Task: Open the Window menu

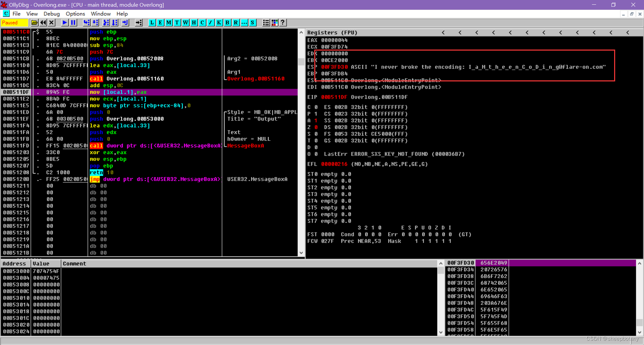Action: tap(101, 14)
